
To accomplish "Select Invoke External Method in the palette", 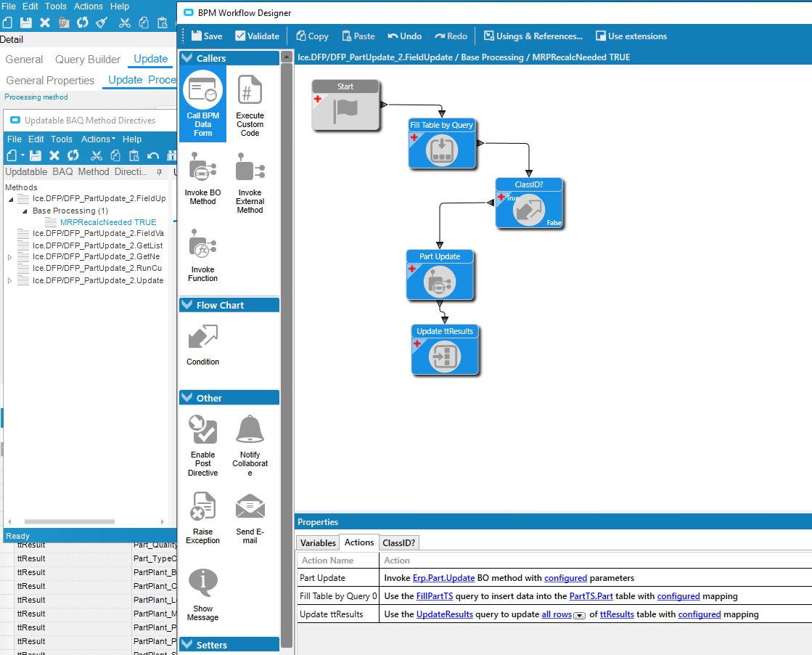I will pos(250,182).
